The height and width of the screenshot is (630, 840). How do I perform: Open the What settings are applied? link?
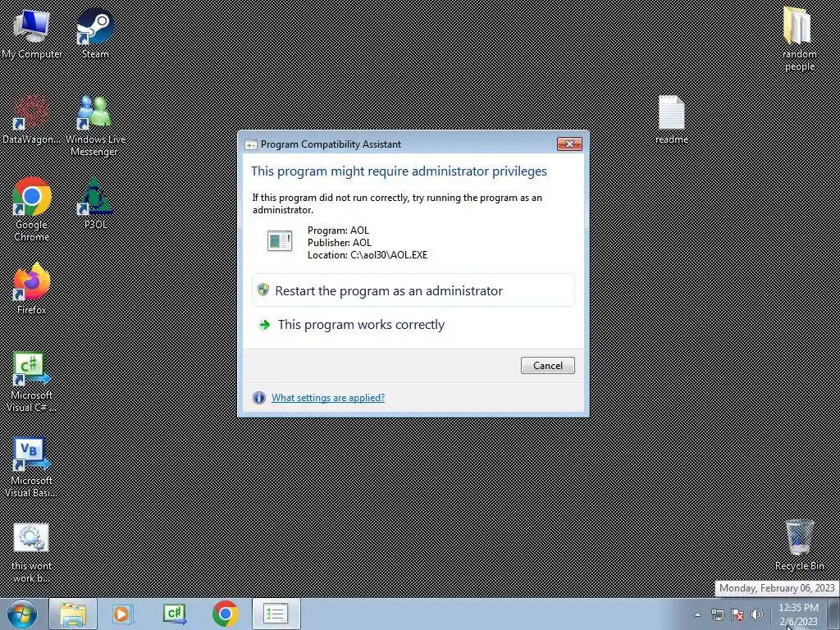[x=328, y=398]
